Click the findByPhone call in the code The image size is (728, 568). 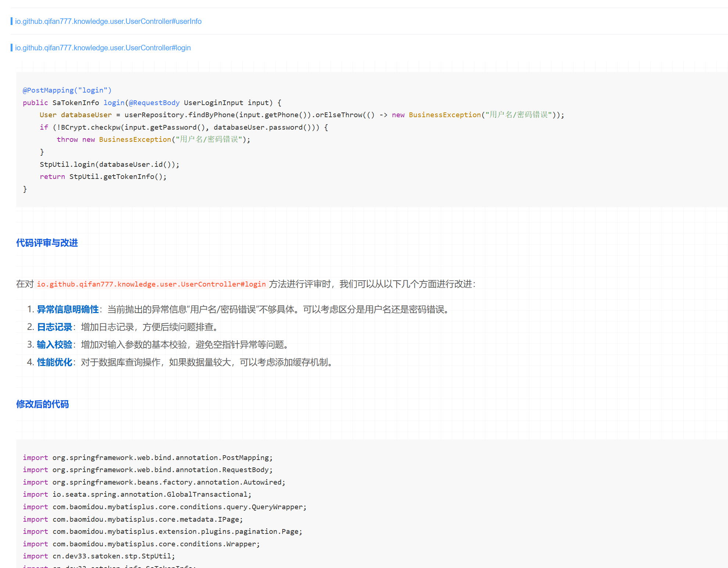tap(211, 115)
